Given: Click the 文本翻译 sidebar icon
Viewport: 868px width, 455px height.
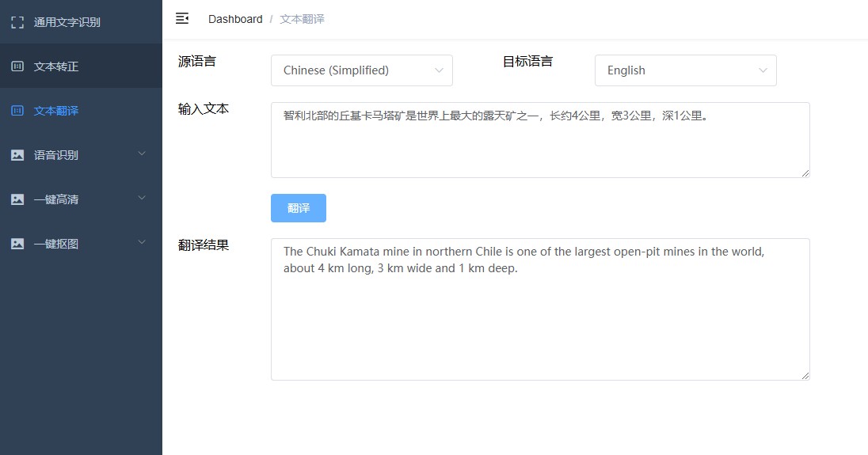Looking at the screenshot, I should [17, 111].
